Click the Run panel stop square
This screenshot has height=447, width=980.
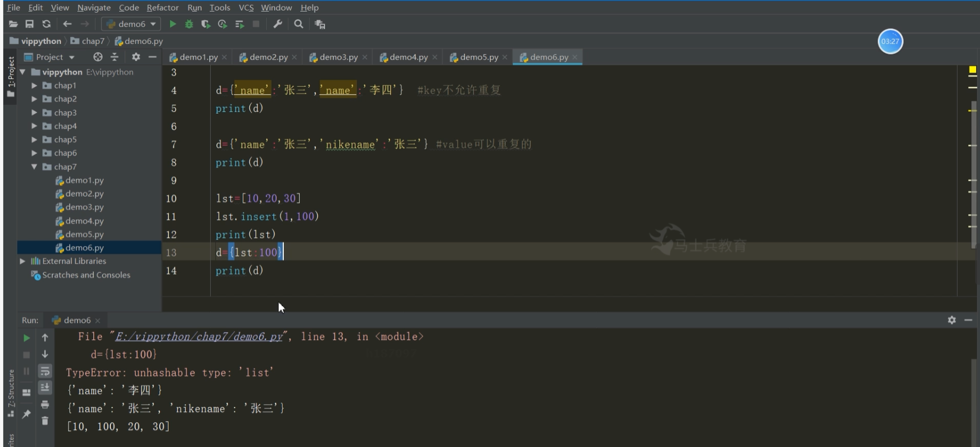point(26,355)
